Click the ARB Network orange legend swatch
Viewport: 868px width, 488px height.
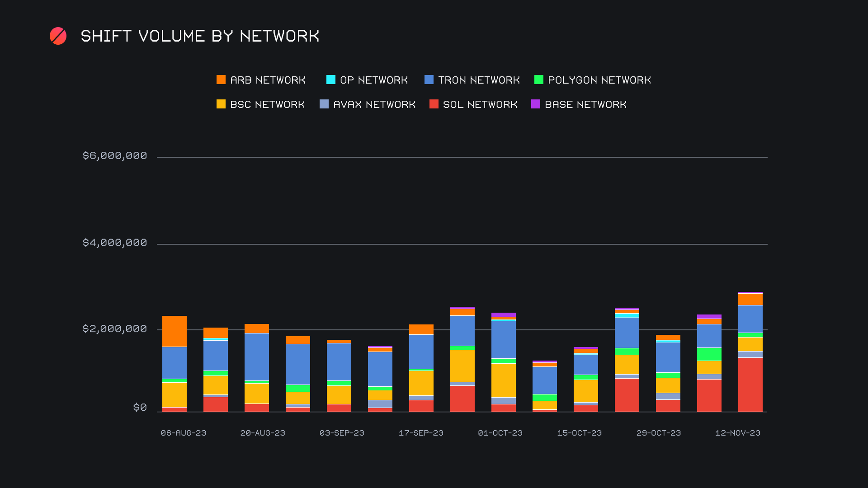(x=221, y=80)
